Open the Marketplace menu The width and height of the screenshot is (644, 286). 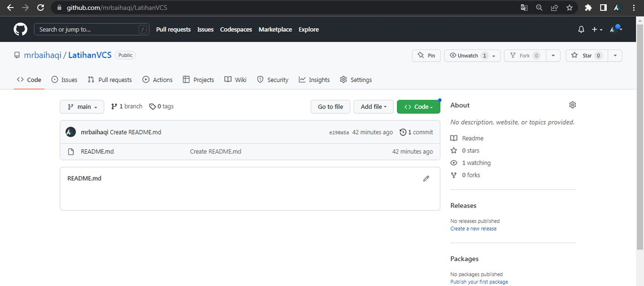click(275, 29)
